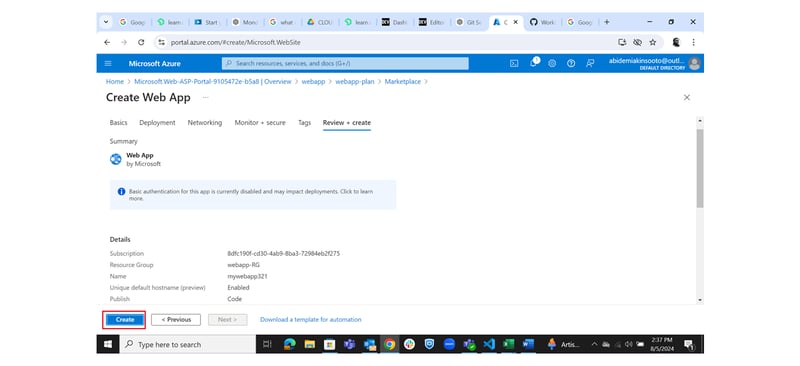The width and height of the screenshot is (800, 366).
Task: Close the active Azure browser tab
Action: tap(516, 22)
